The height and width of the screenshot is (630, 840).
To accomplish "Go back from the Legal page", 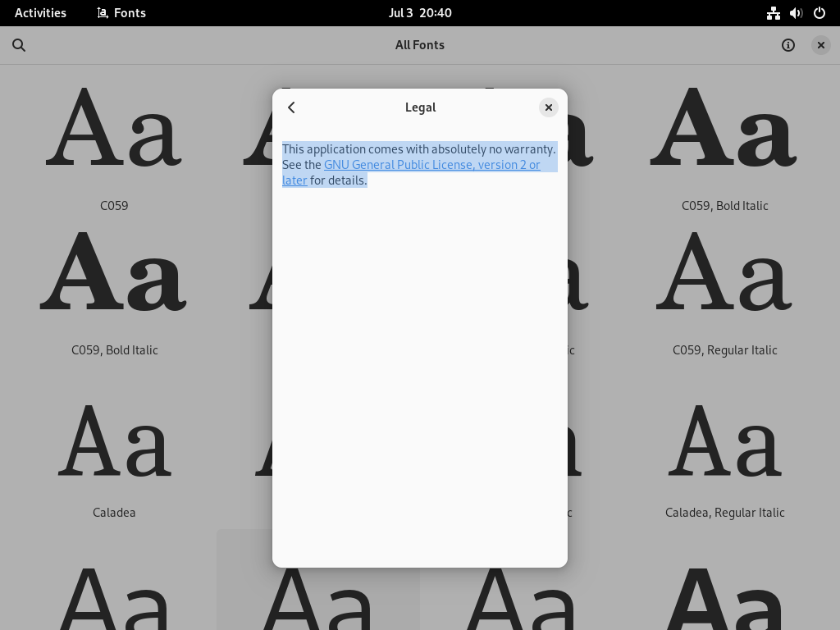I will point(291,107).
